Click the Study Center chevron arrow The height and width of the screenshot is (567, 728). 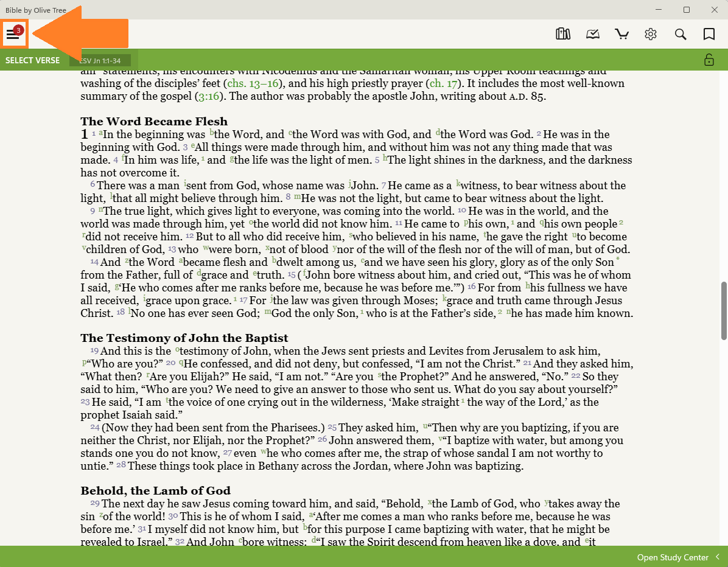(x=717, y=557)
